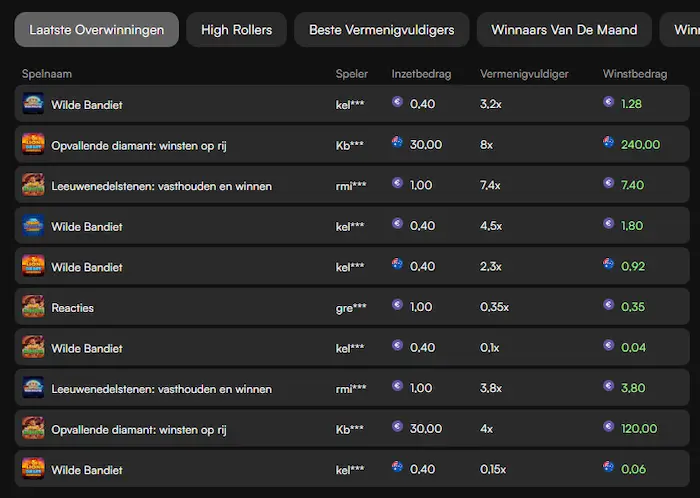This screenshot has width=700, height=498.
Task: Open Beste Vermenigvuldigers tab
Action: coord(382,30)
